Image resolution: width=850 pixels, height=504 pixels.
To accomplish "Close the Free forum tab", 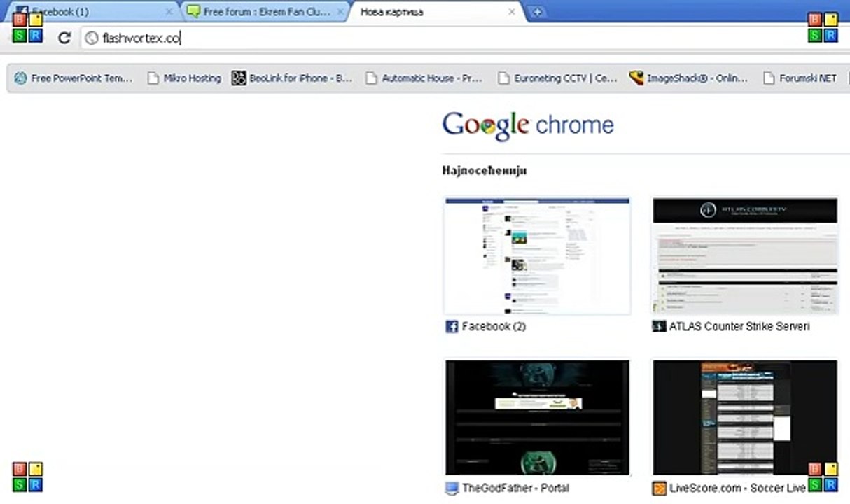I will (340, 12).
